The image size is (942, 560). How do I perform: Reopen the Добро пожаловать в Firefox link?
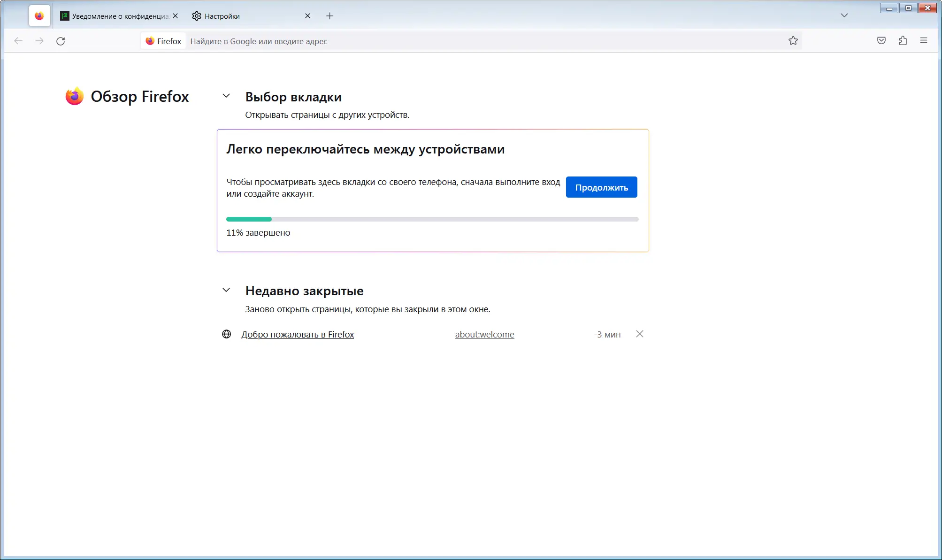pos(298,335)
